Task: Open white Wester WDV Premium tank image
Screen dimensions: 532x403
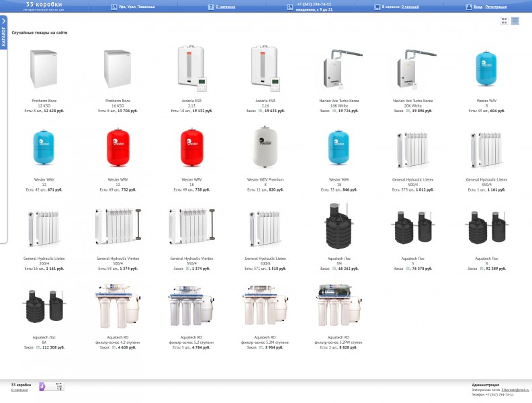Action: coord(265,146)
